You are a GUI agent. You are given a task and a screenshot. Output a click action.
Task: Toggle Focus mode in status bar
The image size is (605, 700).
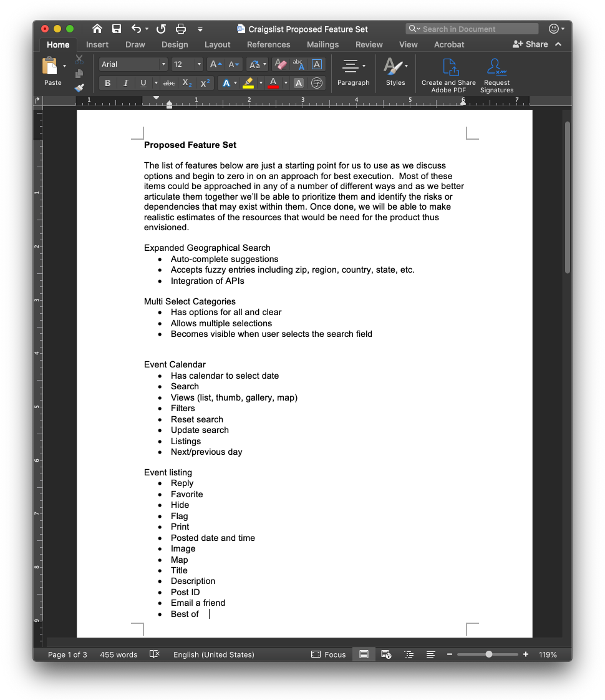pyautogui.click(x=328, y=654)
